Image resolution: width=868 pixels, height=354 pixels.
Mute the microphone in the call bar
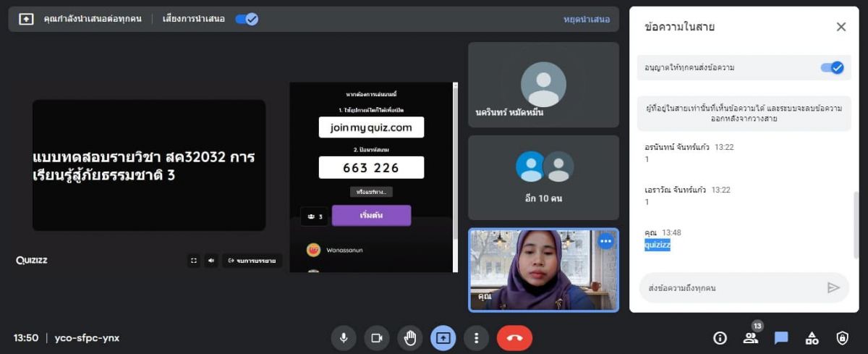pos(344,338)
